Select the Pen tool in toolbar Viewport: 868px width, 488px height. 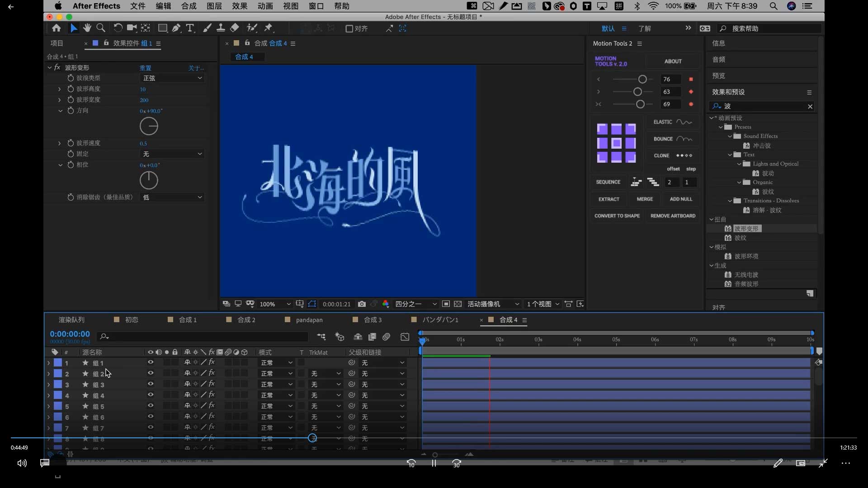pyautogui.click(x=176, y=28)
